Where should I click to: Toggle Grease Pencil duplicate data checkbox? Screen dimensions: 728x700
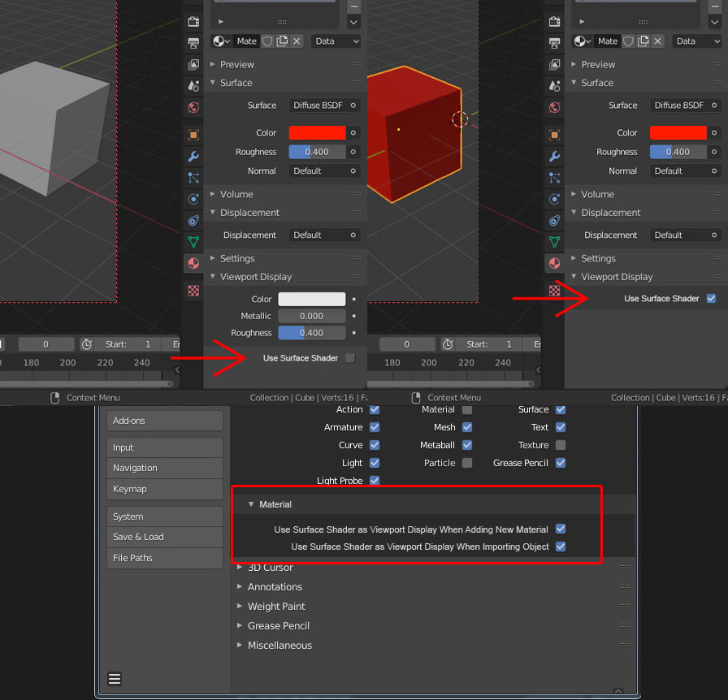[x=561, y=463]
